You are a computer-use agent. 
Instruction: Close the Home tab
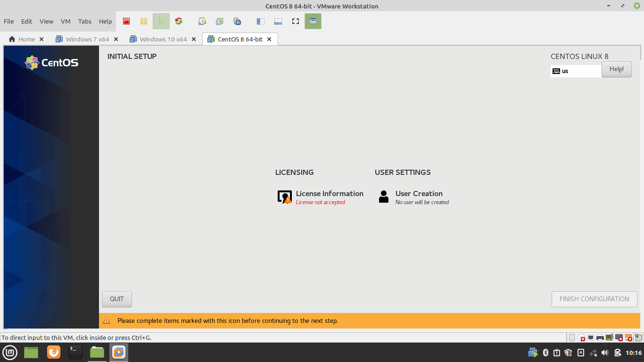(41, 39)
